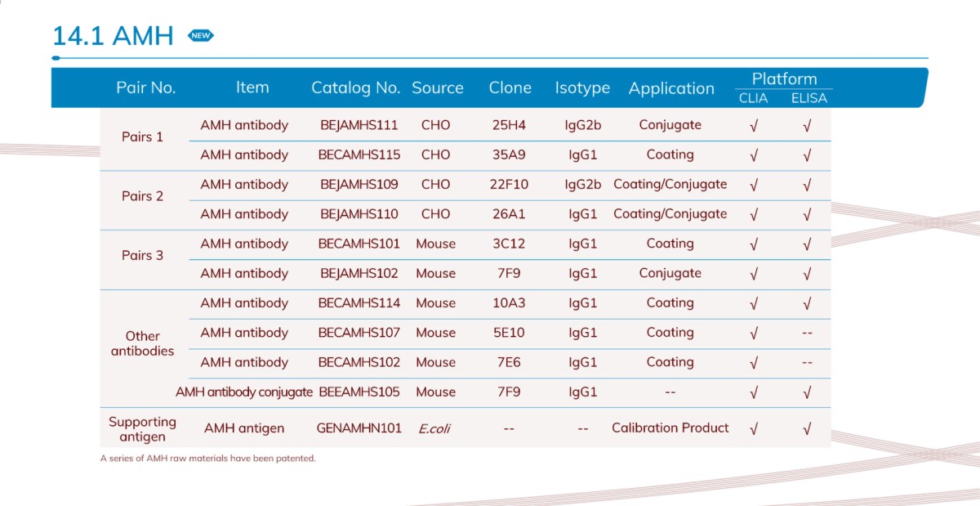Click the AMH antibody conjugate item

[244, 392]
